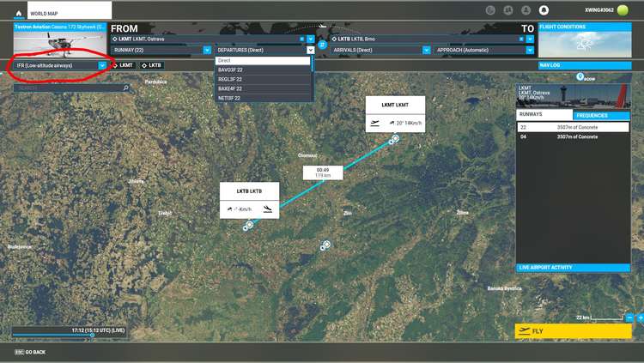Image resolution: width=644 pixels, height=363 pixels.
Task: Clear the LKMT departure airport field
Action: 301,39
